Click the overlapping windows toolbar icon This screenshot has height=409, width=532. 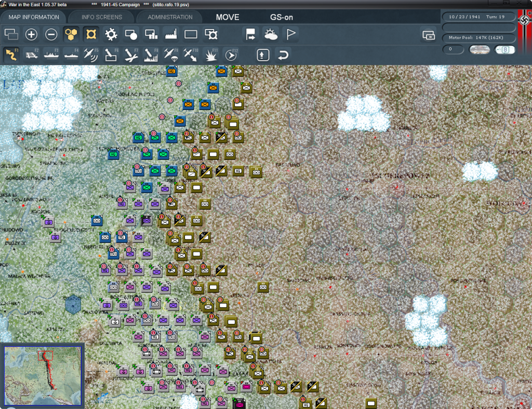pyautogui.click(x=11, y=34)
